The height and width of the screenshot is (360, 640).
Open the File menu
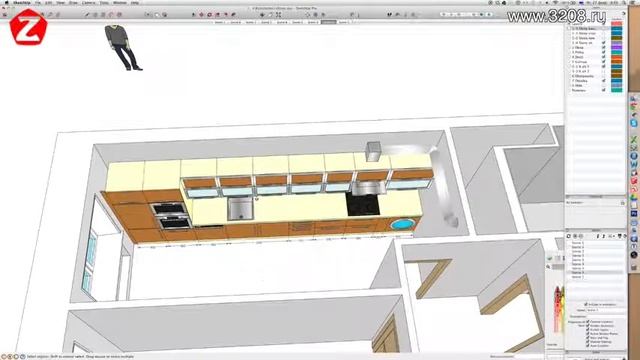point(38,2)
